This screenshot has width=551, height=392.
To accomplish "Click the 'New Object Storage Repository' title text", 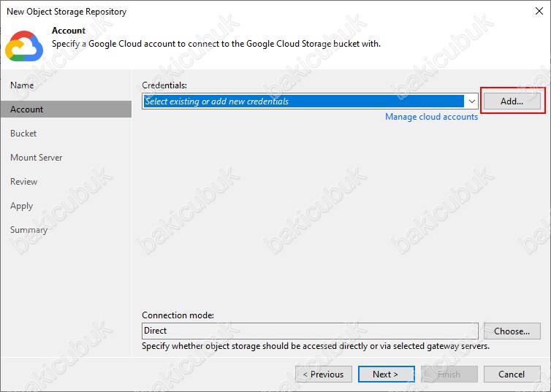I will tap(66, 12).
